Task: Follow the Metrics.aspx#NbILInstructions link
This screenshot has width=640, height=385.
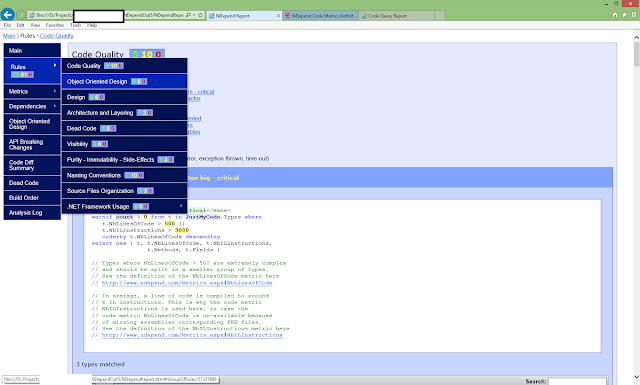Action: pyautogui.click(x=192, y=335)
